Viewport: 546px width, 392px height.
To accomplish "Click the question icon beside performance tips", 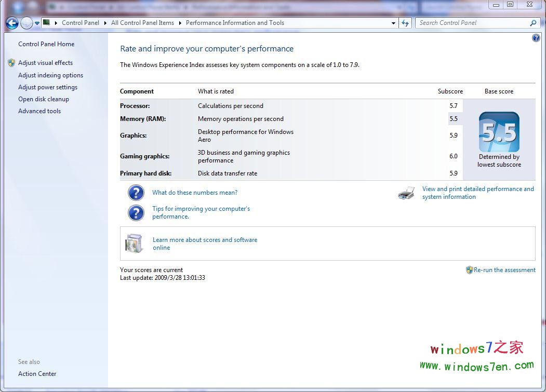I will tap(136, 213).
